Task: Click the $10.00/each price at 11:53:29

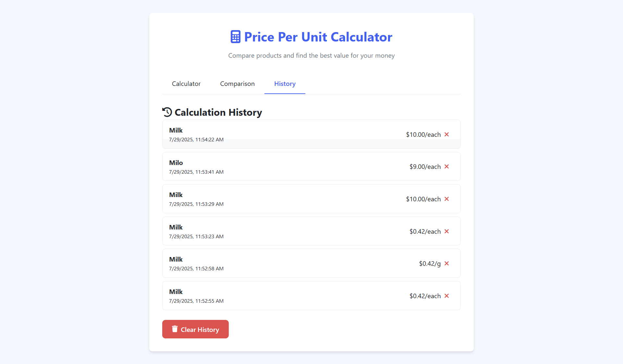Action: coord(423,199)
